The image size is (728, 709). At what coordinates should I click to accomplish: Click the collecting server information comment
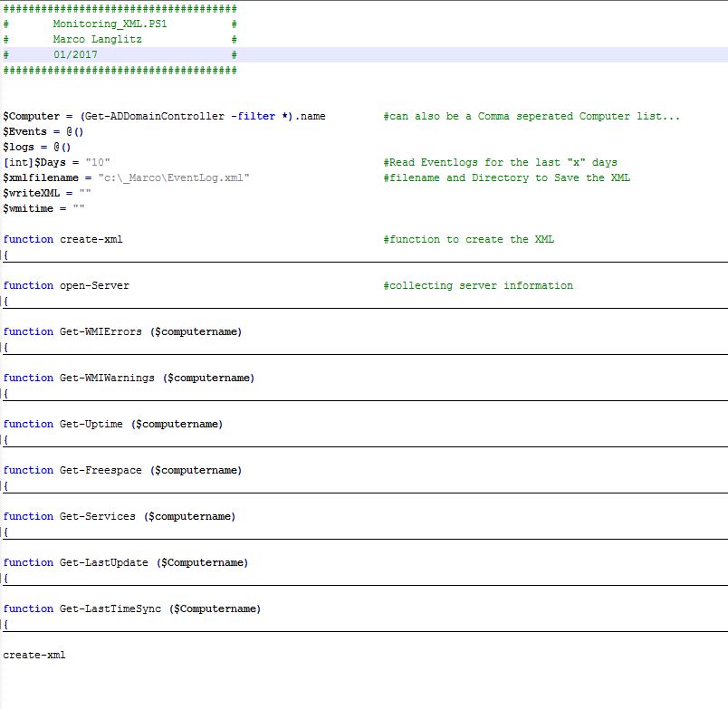pos(478,285)
